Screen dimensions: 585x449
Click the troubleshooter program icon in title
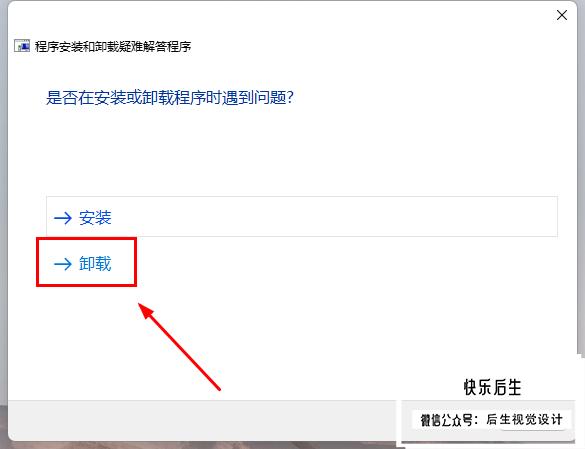[22, 46]
